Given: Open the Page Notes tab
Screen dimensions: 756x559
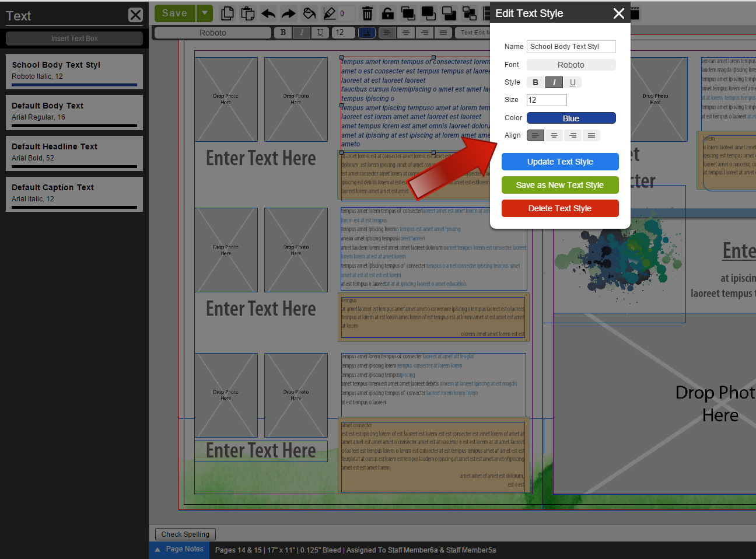Looking at the screenshot, I should point(179,550).
